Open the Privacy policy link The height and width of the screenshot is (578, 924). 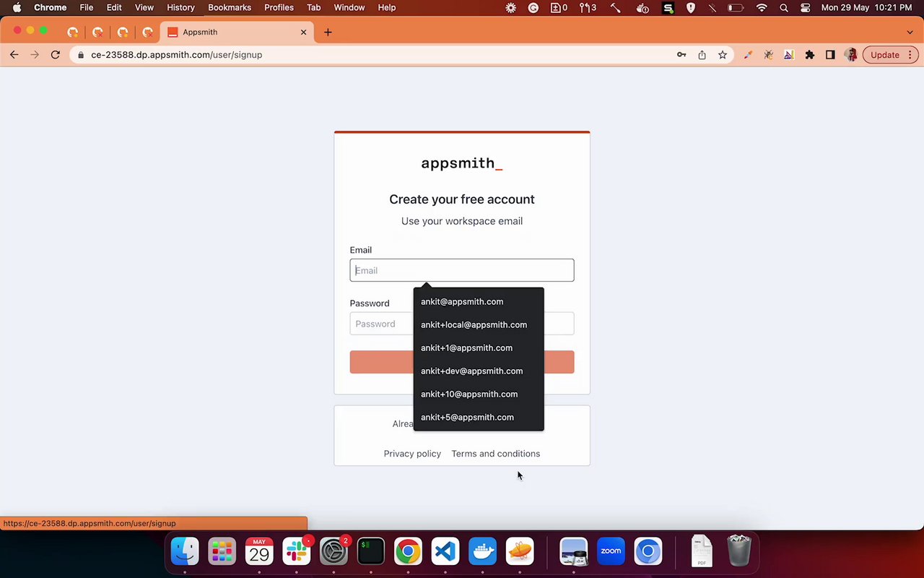tap(412, 454)
